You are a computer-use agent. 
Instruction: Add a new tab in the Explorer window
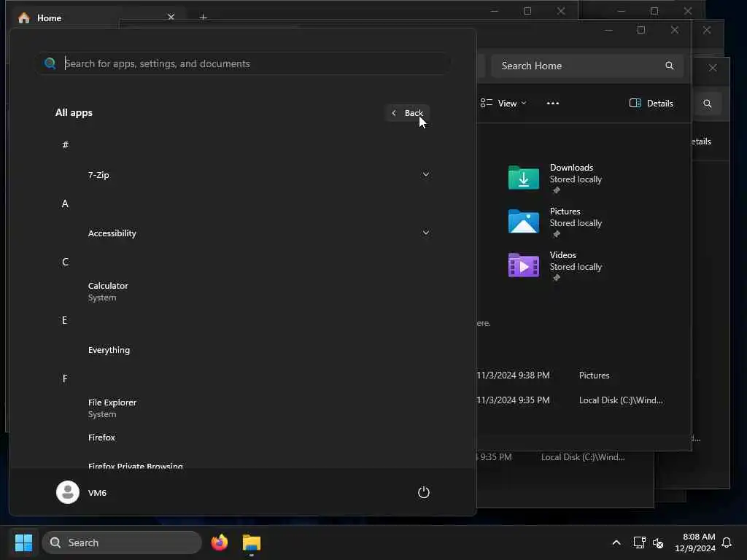click(204, 17)
